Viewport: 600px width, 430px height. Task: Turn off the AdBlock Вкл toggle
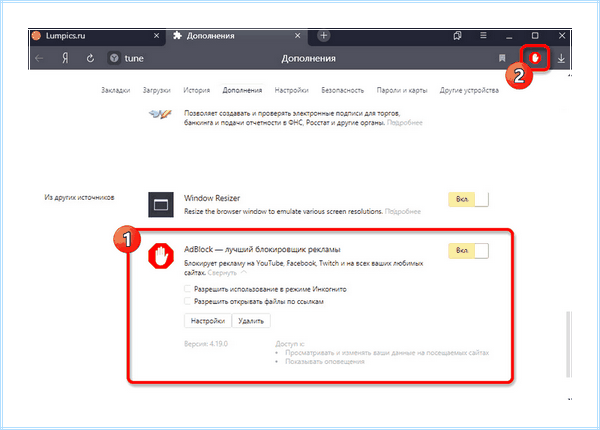click(468, 251)
